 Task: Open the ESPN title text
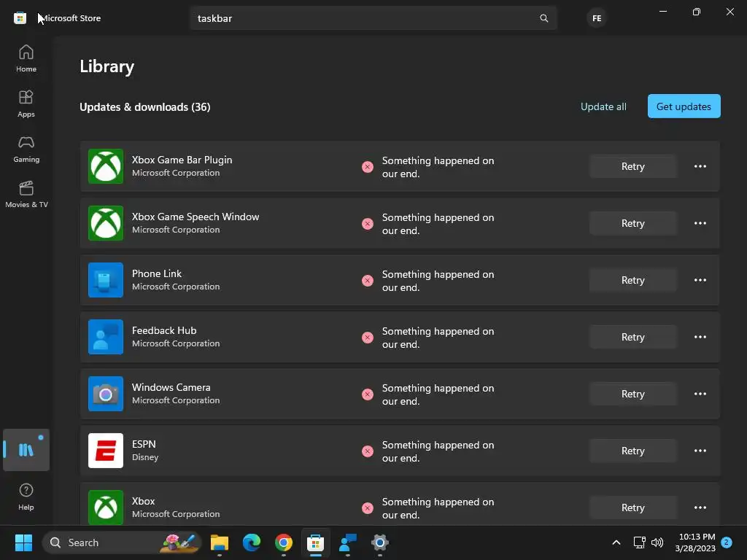(x=144, y=444)
